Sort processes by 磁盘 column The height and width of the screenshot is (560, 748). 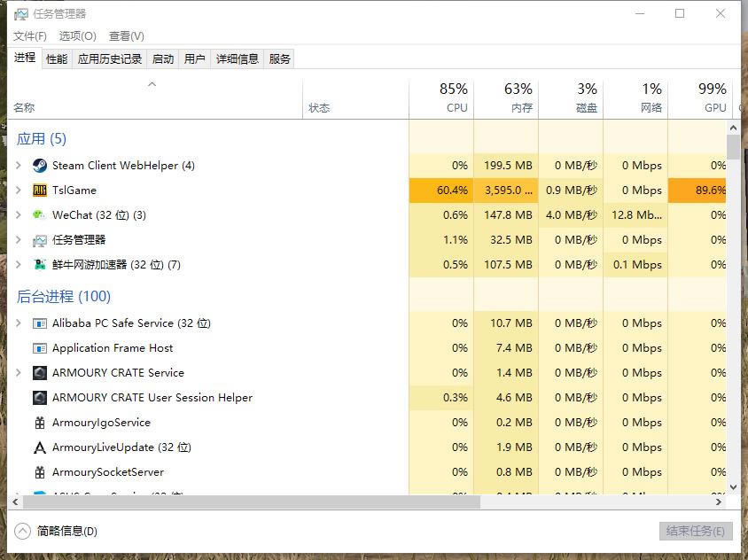click(571, 99)
